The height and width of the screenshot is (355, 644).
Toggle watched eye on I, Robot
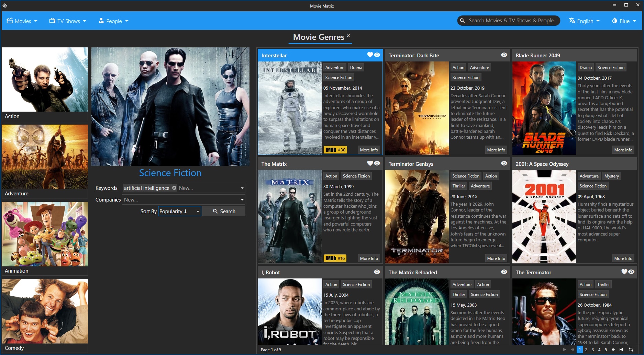(x=377, y=272)
